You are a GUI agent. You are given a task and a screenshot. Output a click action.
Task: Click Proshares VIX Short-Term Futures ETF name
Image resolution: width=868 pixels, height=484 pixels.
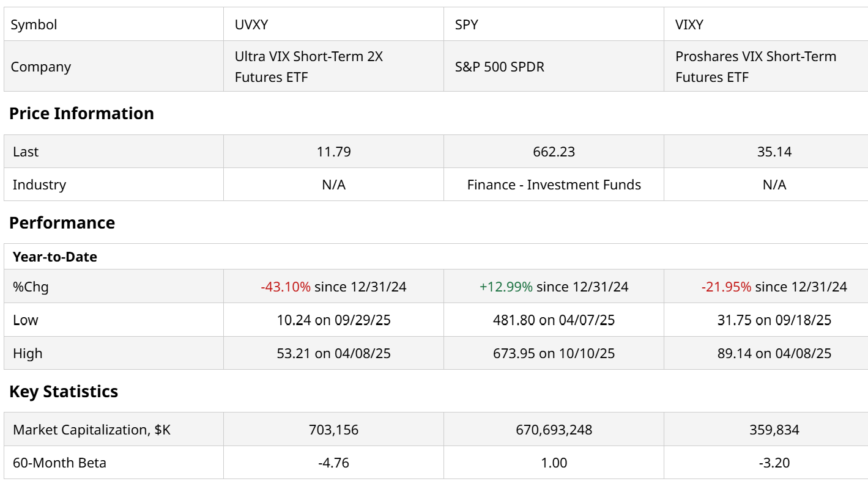pos(755,67)
